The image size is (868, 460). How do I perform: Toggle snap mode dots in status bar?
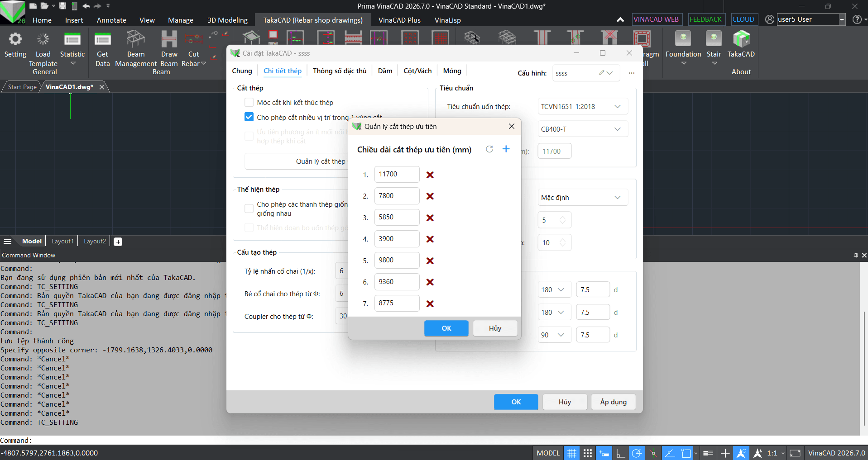pos(588,453)
